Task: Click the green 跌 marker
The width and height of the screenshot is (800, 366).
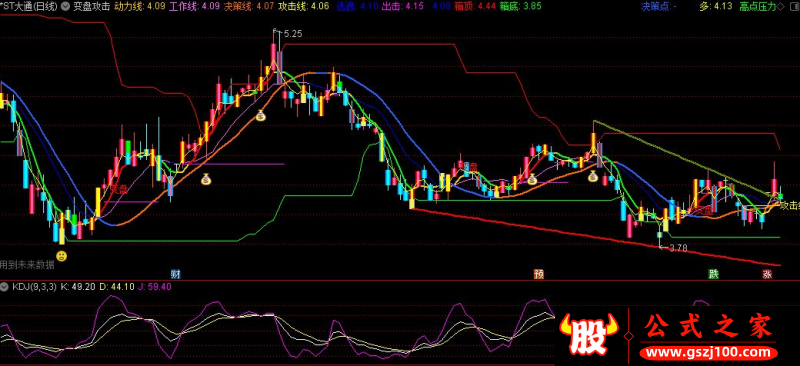Action: 713,274
